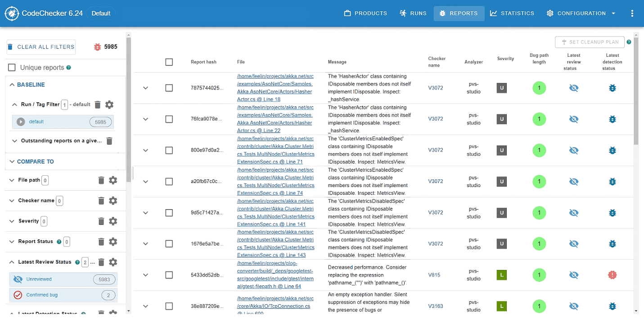Open the CONFIGURATION menu
Image resolution: width=644 pixels, height=320 pixels.
(x=580, y=13)
